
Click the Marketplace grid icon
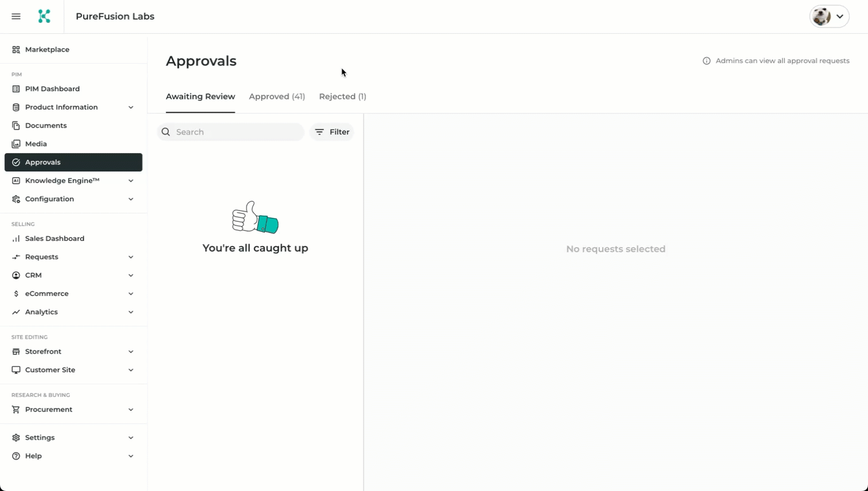pos(16,50)
